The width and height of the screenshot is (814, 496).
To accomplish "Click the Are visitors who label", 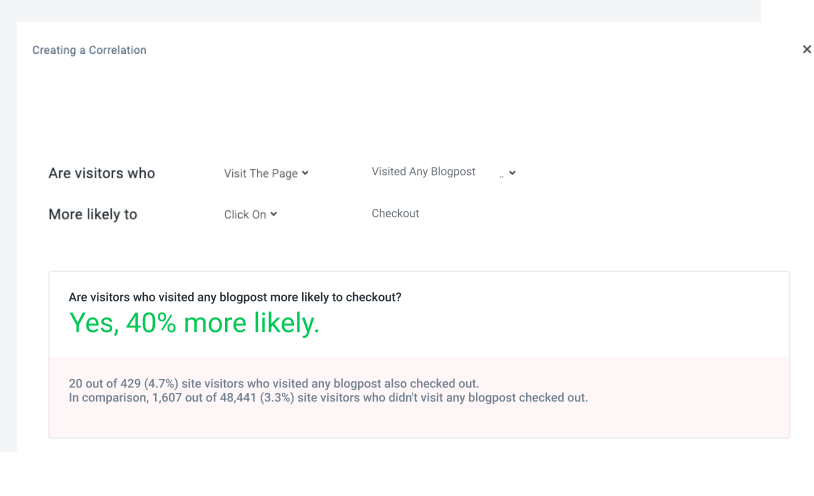I will tap(101, 173).
